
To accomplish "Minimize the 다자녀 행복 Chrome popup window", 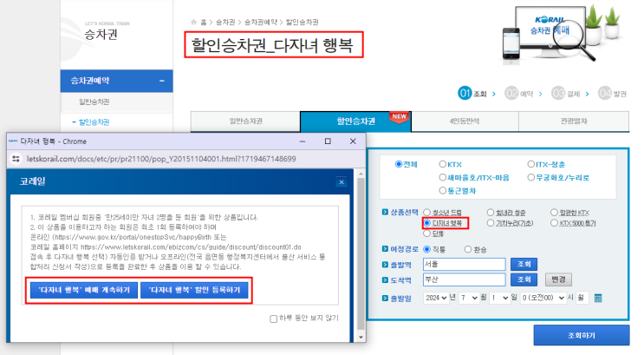I will point(302,141).
